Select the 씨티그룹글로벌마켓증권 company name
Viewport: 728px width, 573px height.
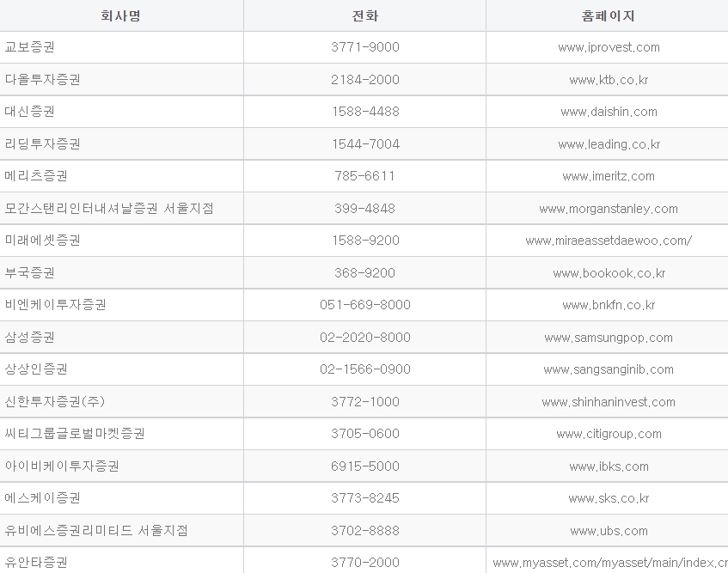[76, 434]
